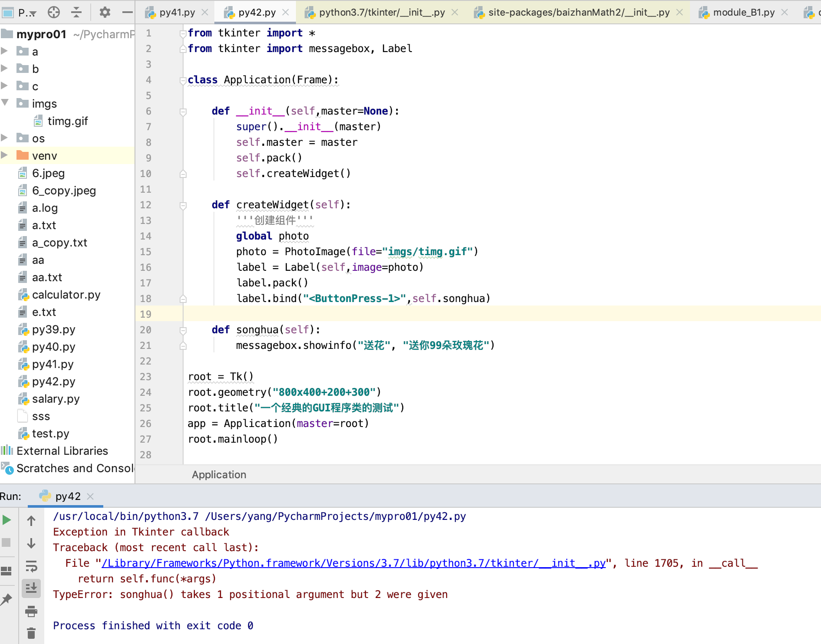
Task: Switch to the py41.py editor tab
Action: click(x=177, y=12)
